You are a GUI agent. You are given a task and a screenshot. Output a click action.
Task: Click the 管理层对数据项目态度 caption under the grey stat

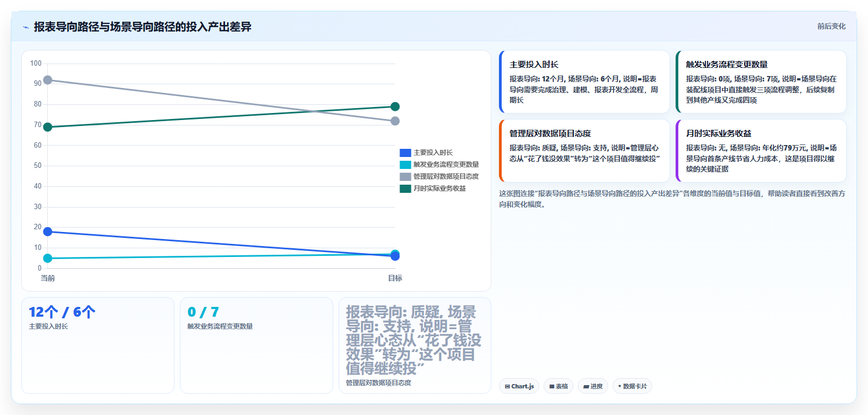click(379, 383)
